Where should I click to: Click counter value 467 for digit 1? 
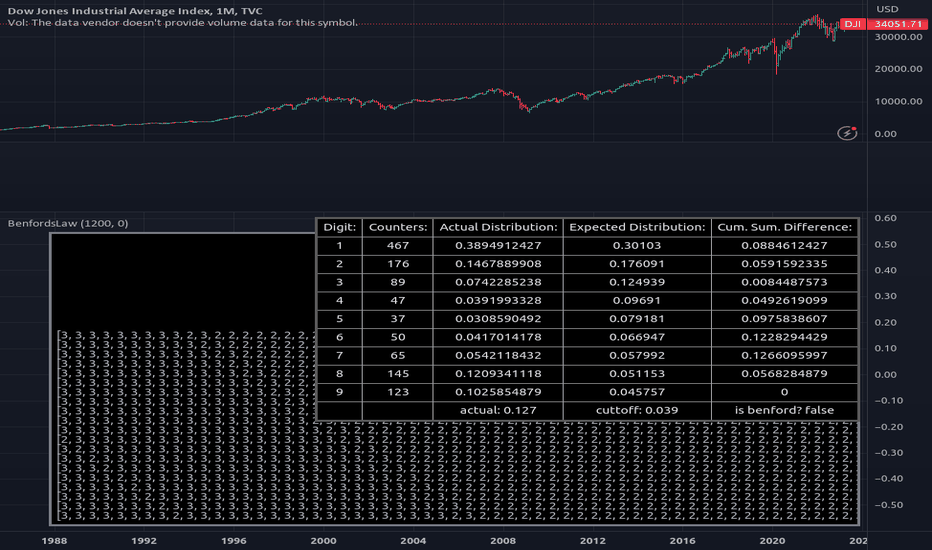pos(398,246)
